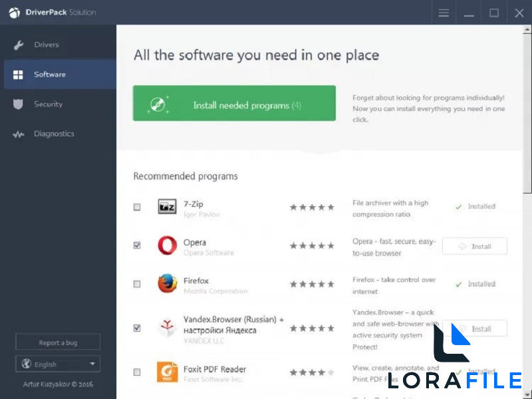This screenshot has height=399, width=532.
Task: Open the hamburger menu in title bar
Action: (x=444, y=13)
